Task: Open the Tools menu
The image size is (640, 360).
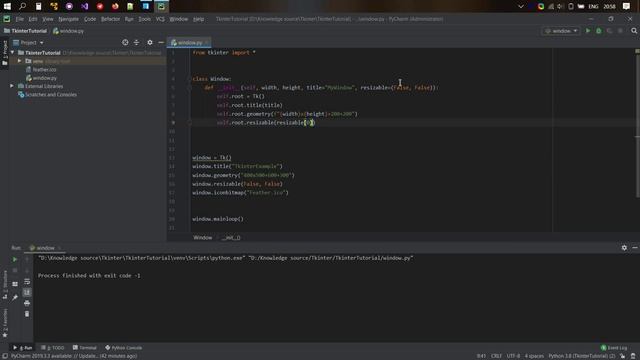Action: 144,19
